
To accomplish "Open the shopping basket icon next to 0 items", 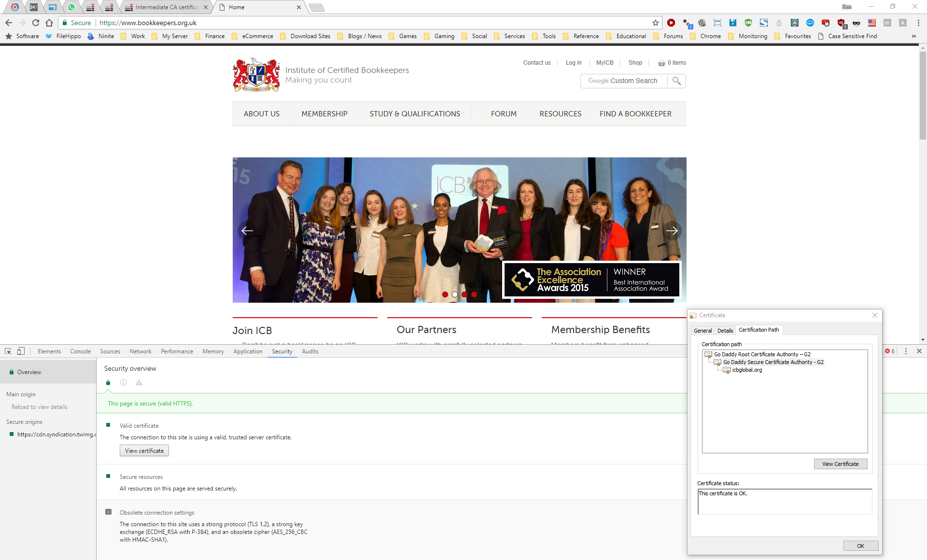I will click(661, 63).
